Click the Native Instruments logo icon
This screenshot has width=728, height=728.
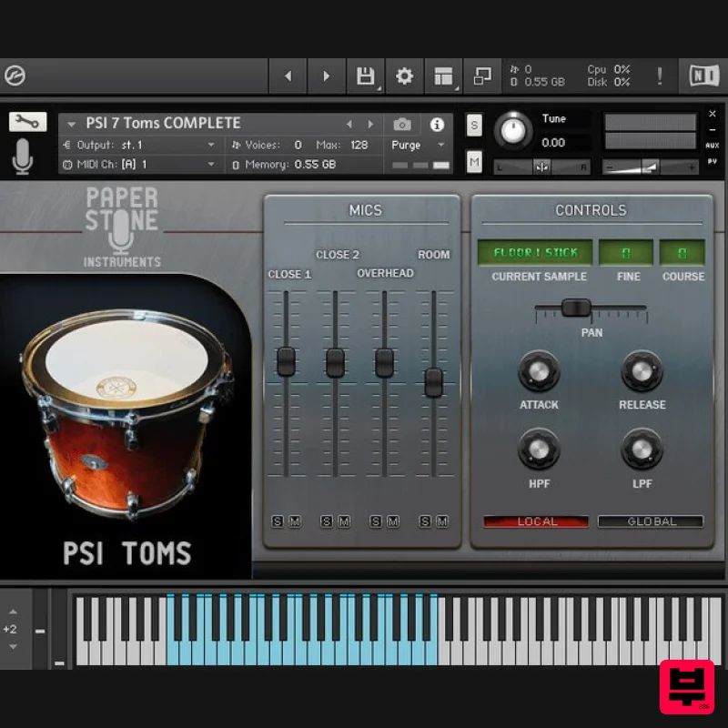[702, 76]
